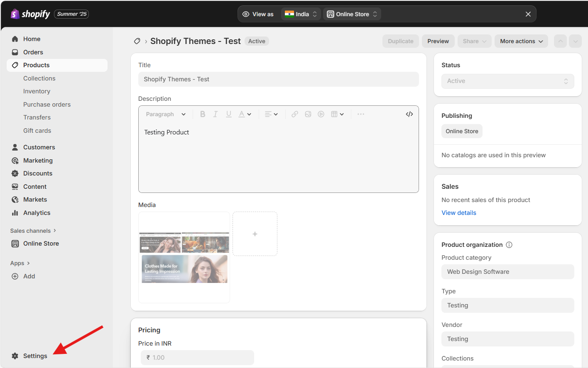Screen dimensions: 588x368
Task: Click the Price in INR input field
Action: click(x=197, y=358)
